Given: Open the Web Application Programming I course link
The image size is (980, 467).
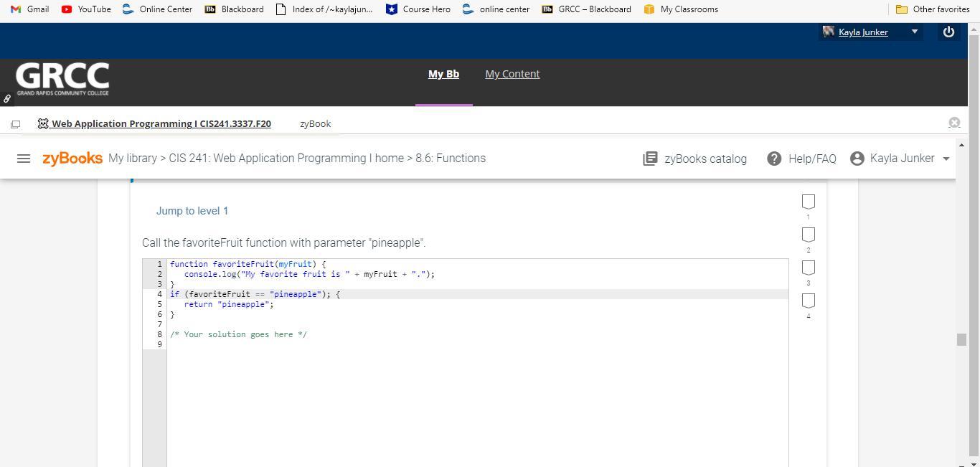Looking at the screenshot, I should point(161,123).
